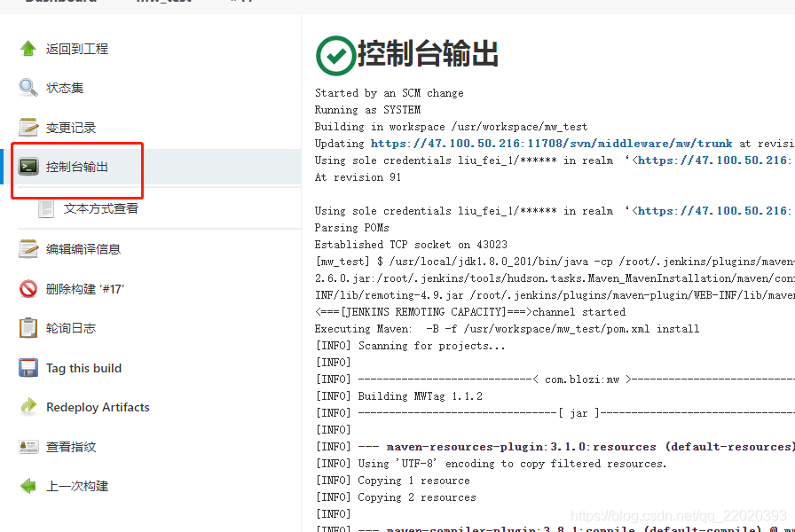Click the green left-arrow icon for 上一次构建
Viewport: 795px width, 532px height.
coord(28,486)
